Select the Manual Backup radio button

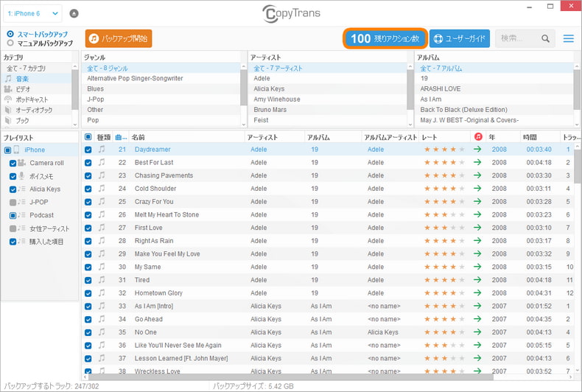(10, 43)
